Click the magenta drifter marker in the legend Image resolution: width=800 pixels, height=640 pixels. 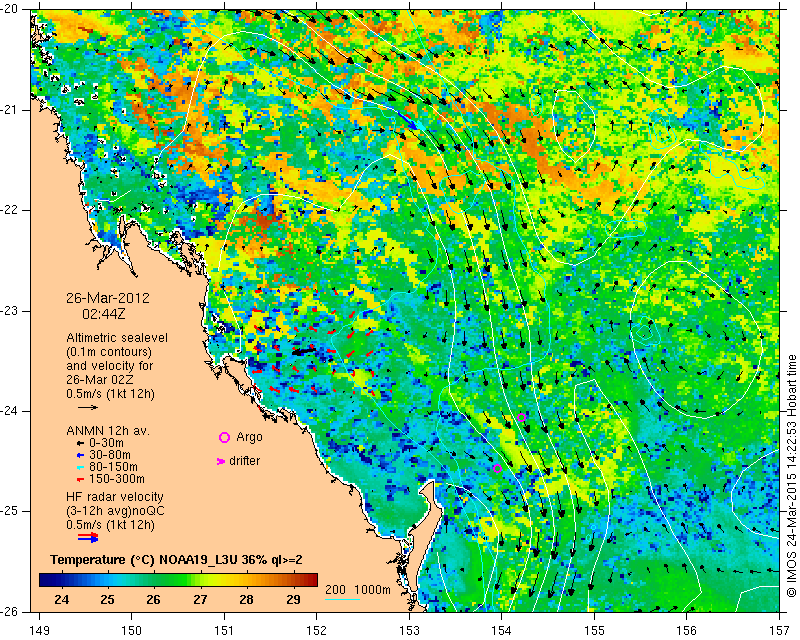[x=221, y=461]
